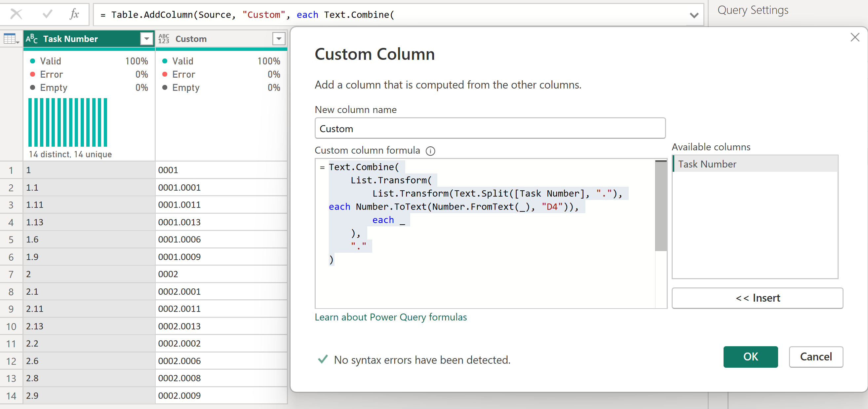Open Custom column filter dropdown

(279, 39)
